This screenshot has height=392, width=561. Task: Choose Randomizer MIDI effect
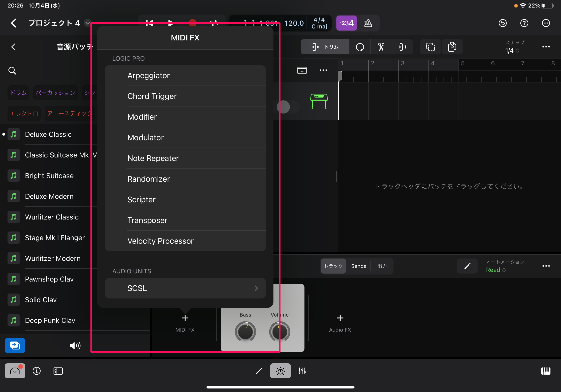click(x=185, y=179)
